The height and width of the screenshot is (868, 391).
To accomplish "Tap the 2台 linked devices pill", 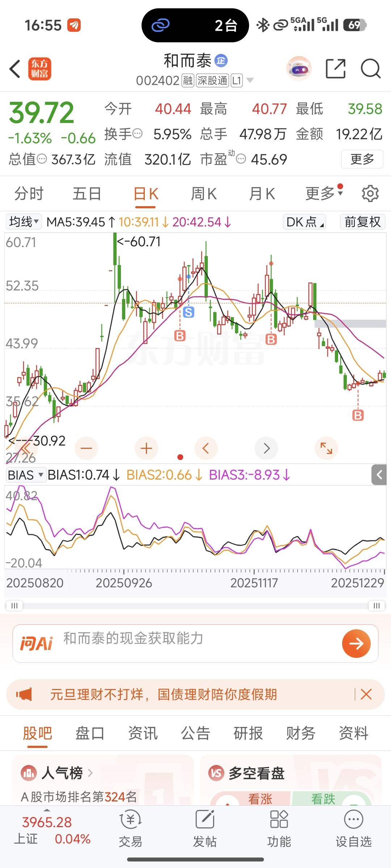I will (x=195, y=25).
